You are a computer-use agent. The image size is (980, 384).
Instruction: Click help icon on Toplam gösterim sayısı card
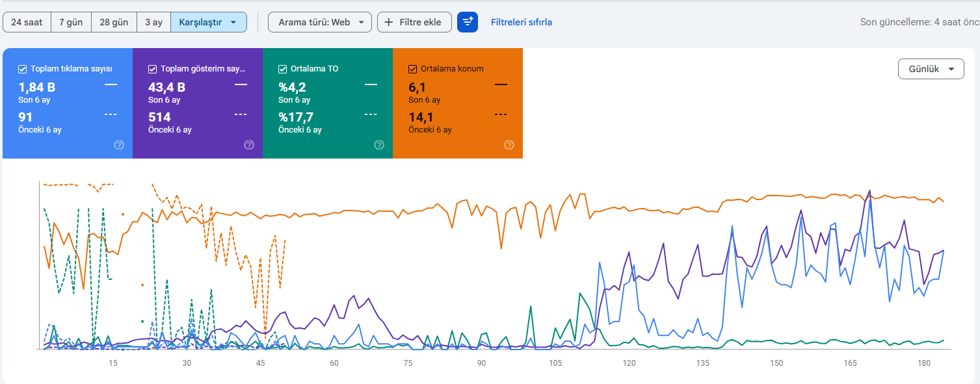[x=249, y=145]
